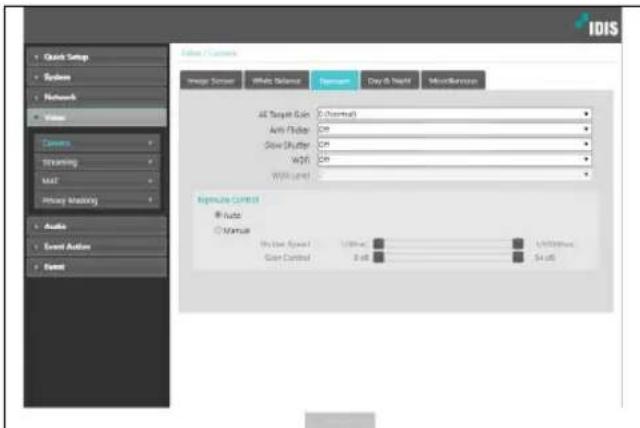This screenshot has width=640, height=428.
Task: Click the Shutter Speed maximum slider handle
Action: point(518,244)
